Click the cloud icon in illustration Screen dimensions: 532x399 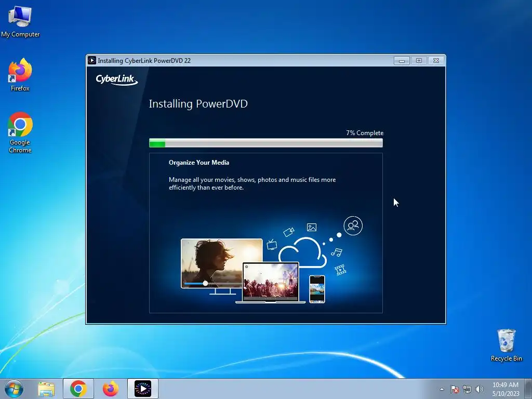point(303,253)
